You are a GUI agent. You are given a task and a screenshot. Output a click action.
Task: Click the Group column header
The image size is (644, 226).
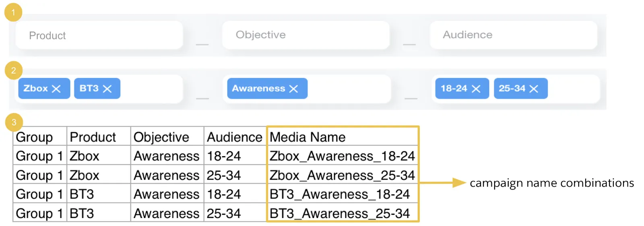pyautogui.click(x=40, y=137)
